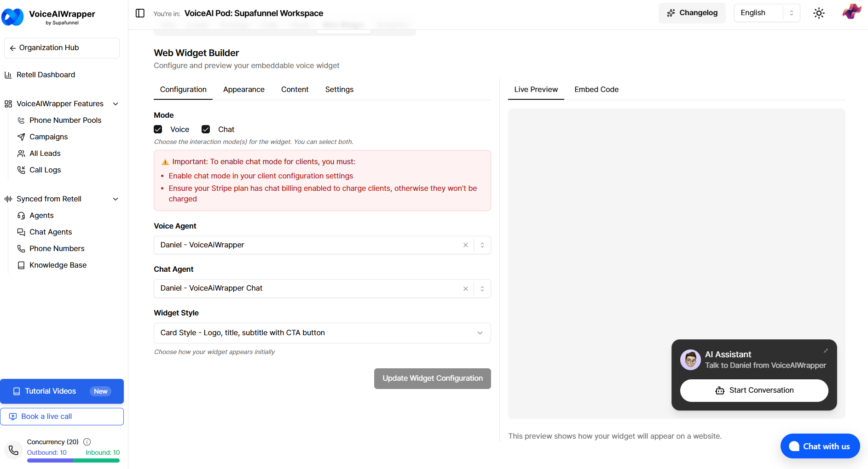Image resolution: width=868 pixels, height=469 pixels.
Task: Toggle the light/dark theme sun icon
Action: 819,13
